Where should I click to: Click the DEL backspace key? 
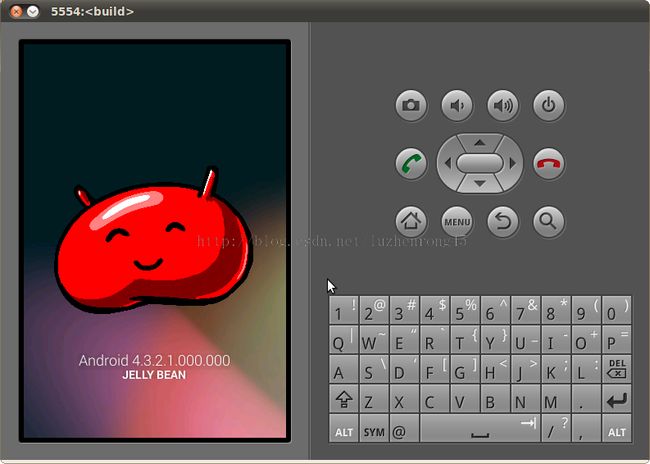click(x=617, y=369)
